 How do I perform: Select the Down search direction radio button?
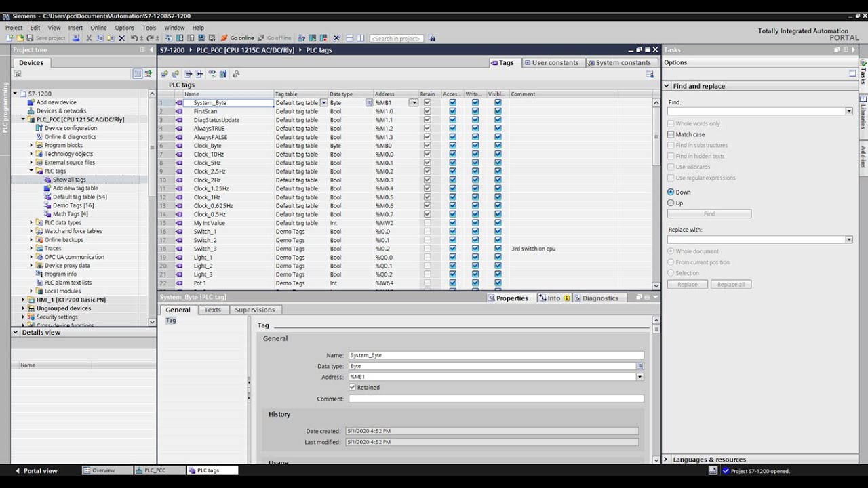tap(671, 192)
